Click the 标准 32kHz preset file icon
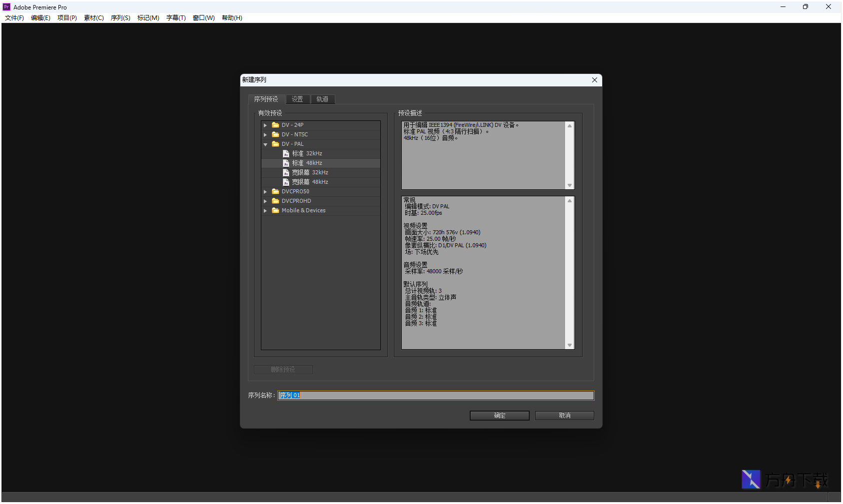 click(x=286, y=154)
